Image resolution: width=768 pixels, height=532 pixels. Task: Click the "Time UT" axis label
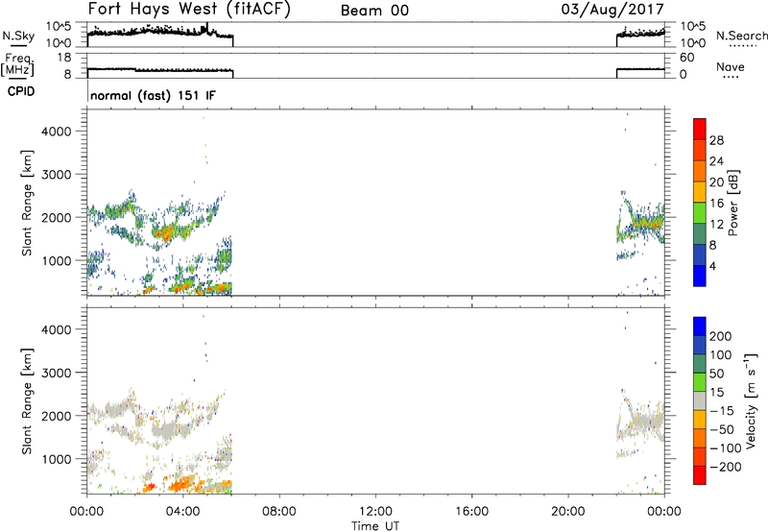click(x=375, y=526)
